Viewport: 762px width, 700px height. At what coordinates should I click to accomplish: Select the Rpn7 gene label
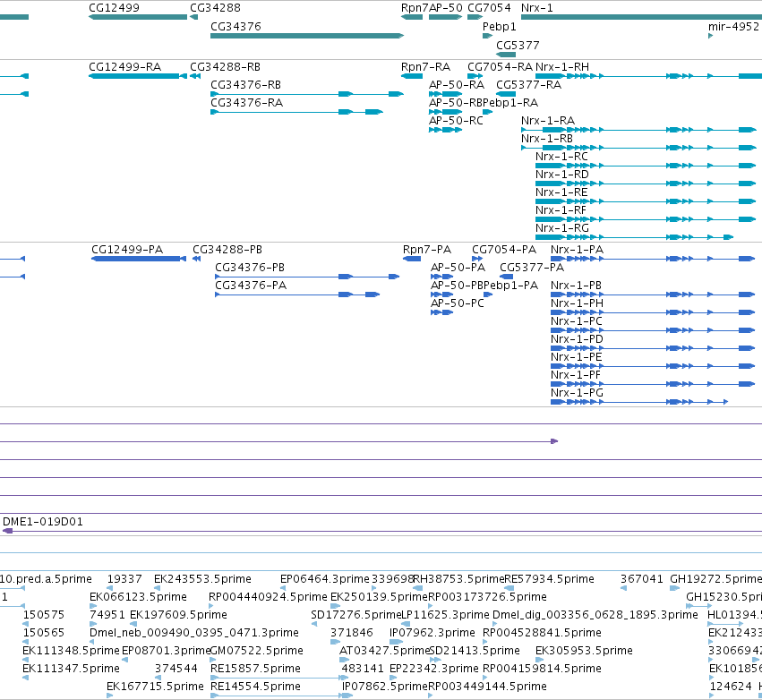pos(415,8)
